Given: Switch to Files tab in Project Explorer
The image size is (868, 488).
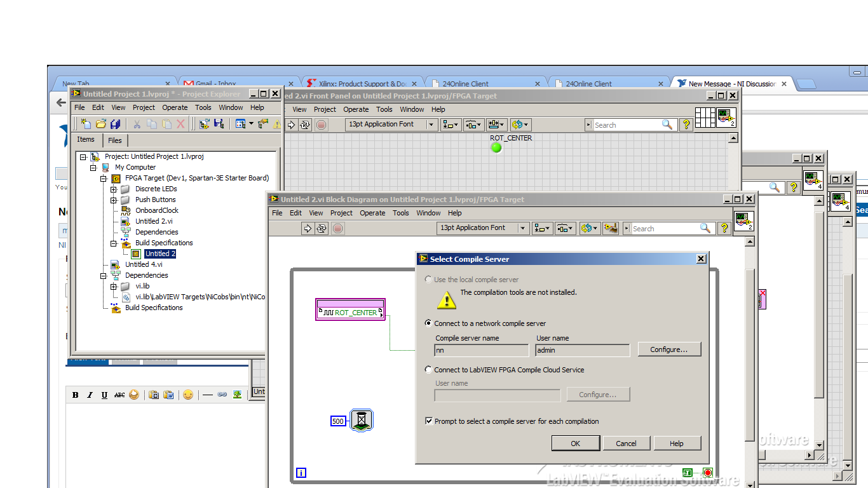Looking at the screenshot, I should [115, 140].
